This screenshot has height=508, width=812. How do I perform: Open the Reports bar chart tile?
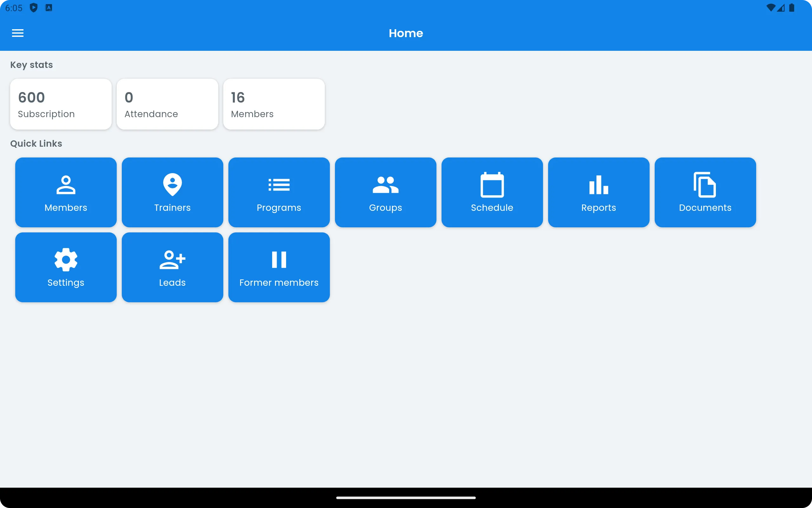pyautogui.click(x=599, y=192)
